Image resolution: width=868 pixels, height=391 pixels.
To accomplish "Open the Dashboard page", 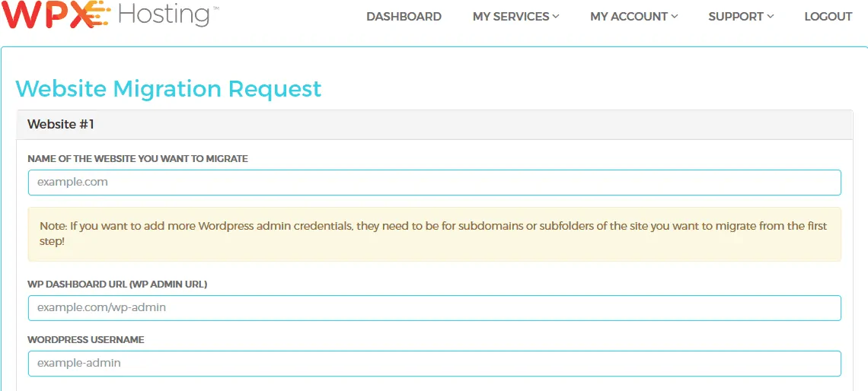I will [x=404, y=17].
